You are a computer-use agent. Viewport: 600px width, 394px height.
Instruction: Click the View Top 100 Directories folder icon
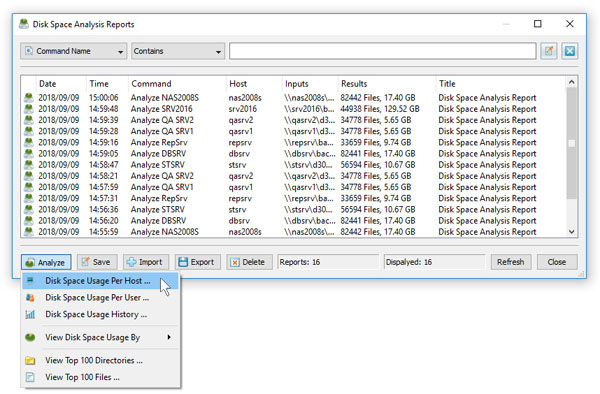(30, 360)
